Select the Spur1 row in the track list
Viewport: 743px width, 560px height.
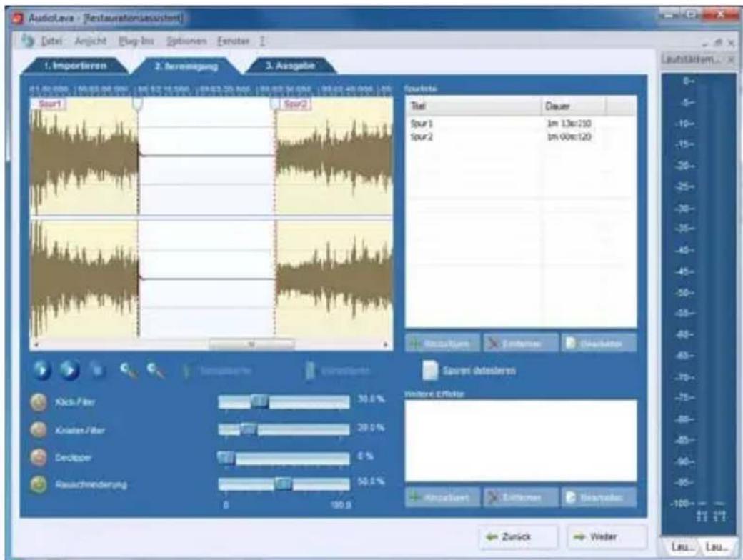pyautogui.click(x=520, y=124)
